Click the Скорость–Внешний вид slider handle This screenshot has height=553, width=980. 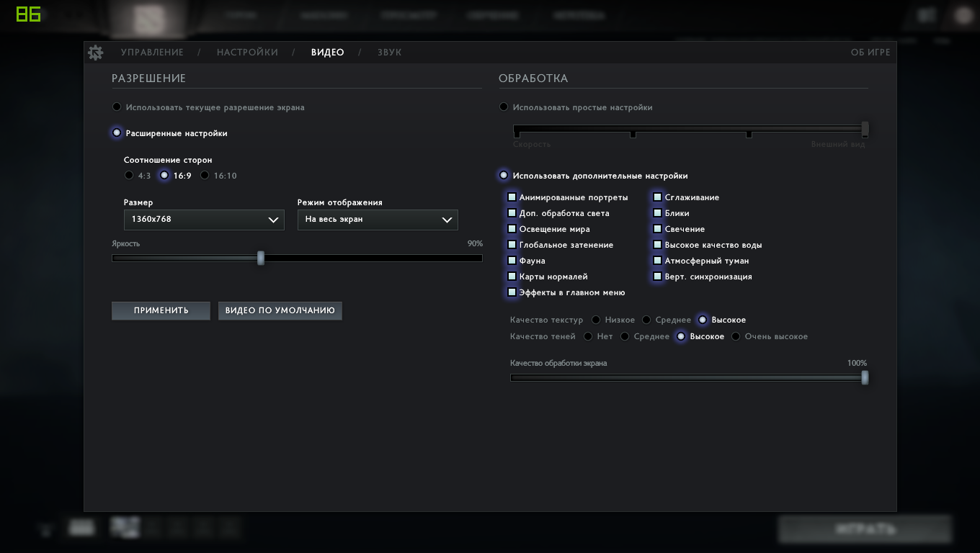(865, 130)
